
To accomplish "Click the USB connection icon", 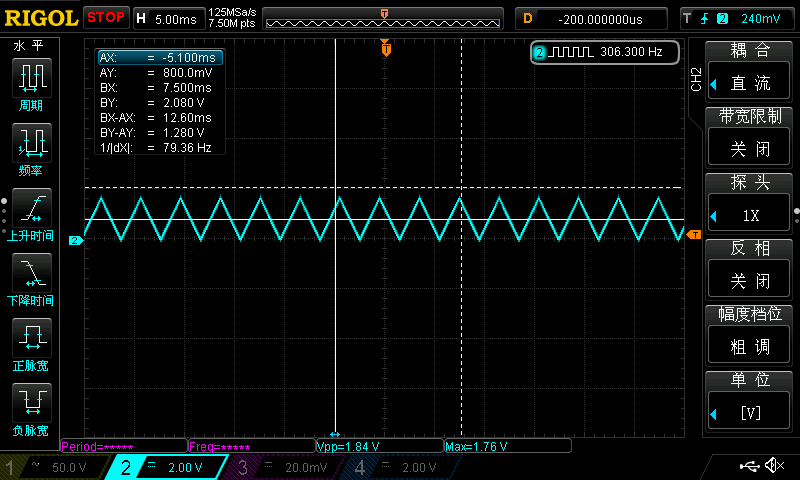I will click(x=749, y=465).
